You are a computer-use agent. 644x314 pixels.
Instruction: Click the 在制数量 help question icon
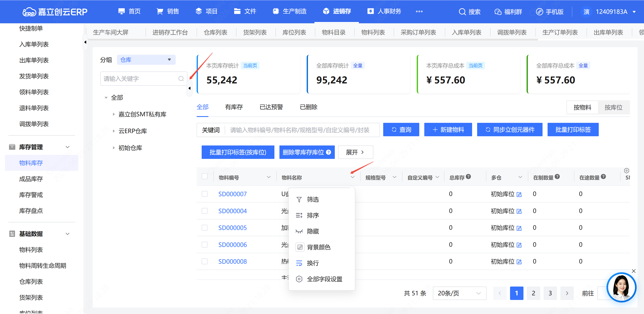coord(557,176)
